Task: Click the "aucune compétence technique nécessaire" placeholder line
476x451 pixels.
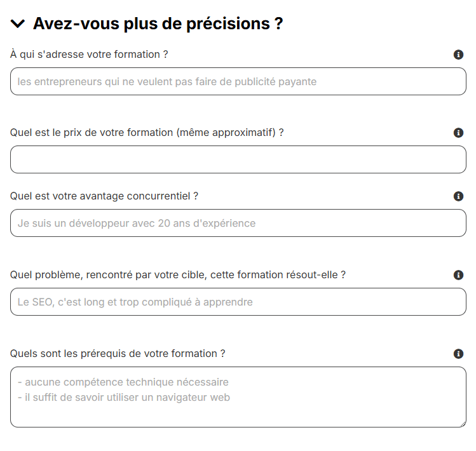Action: (123, 382)
